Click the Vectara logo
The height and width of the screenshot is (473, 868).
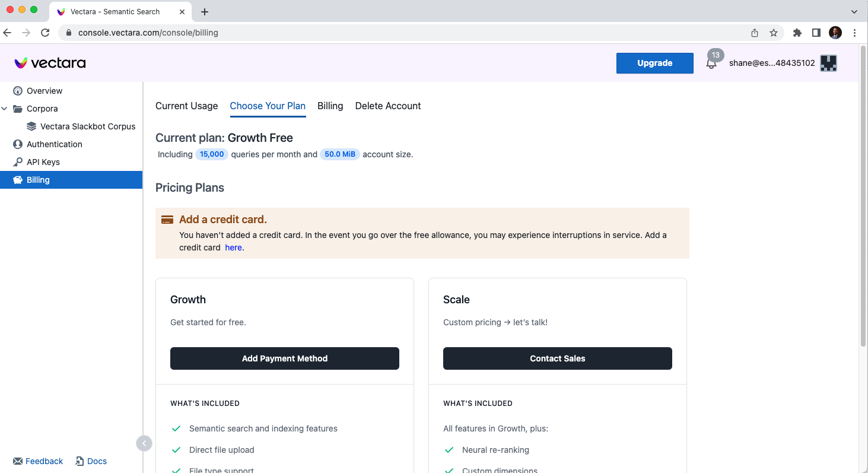[x=49, y=62]
